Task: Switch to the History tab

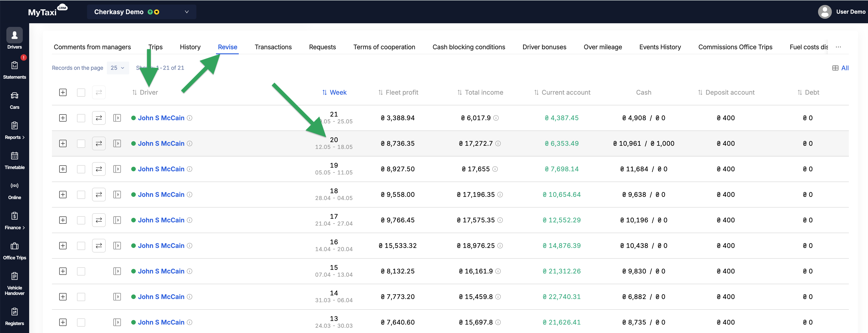Action: point(190,47)
